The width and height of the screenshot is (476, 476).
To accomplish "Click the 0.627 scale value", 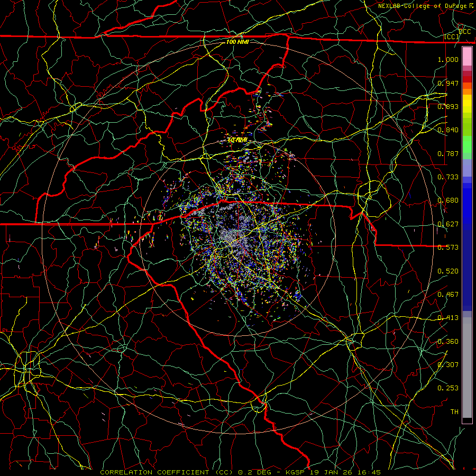I will point(448,224).
